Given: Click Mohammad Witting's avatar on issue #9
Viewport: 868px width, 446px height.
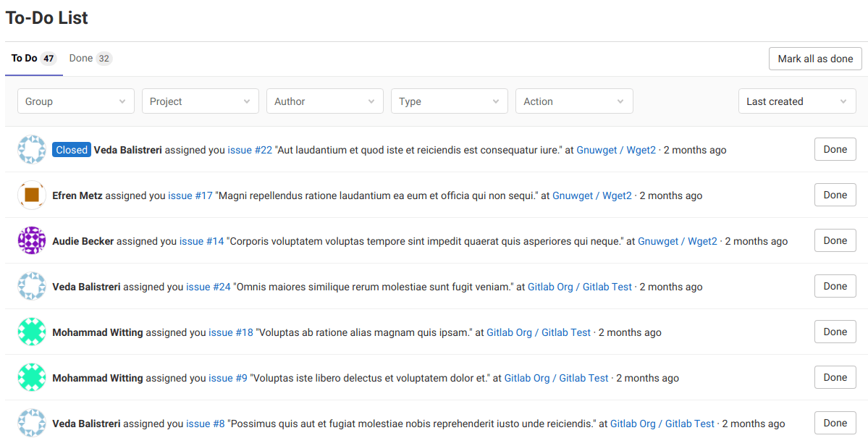Looking at the screenshot, I should pos(32,378).
